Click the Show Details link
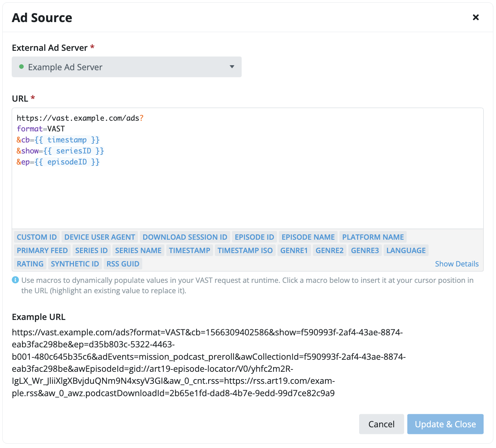Image resolution: width=496 pixels, height=448 pixels. click(x=457, y=264)
